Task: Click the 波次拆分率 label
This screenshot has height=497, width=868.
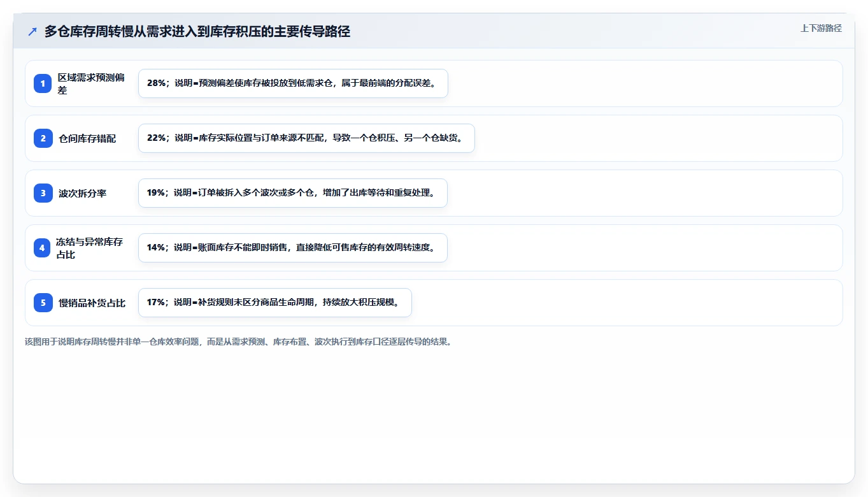Action: (x=82, y=193)
